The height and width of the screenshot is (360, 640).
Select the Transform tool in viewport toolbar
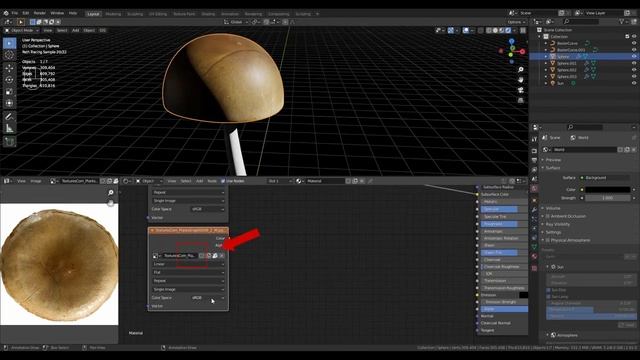pyautogui.click(x=9, y=103)
